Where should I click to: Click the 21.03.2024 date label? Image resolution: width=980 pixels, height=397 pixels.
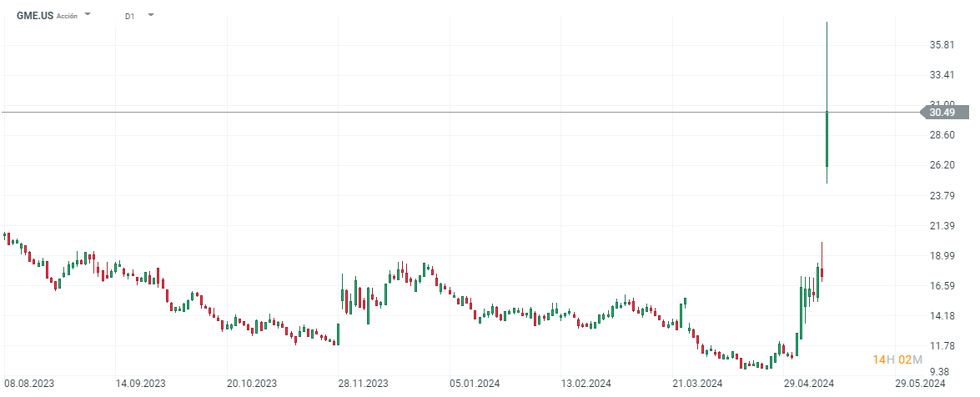click(697, 383)
